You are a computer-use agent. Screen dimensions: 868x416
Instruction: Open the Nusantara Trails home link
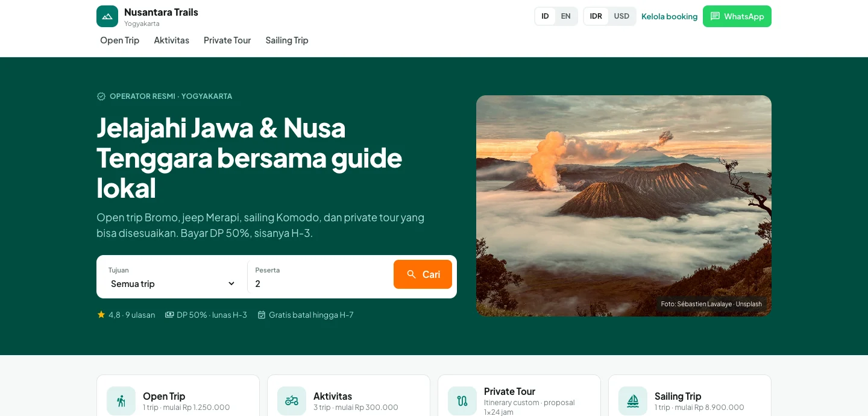click(x=148, y=16)
